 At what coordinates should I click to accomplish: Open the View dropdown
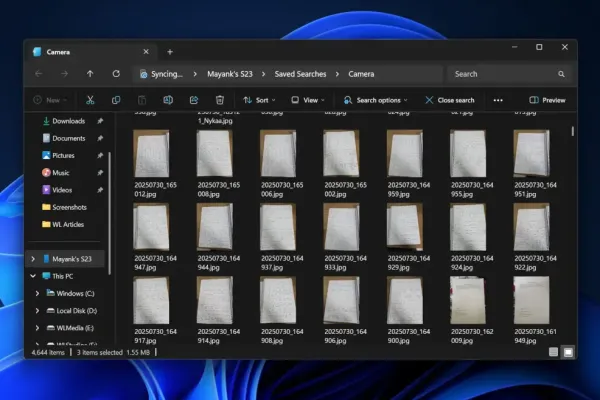click(x=308, y=100)
